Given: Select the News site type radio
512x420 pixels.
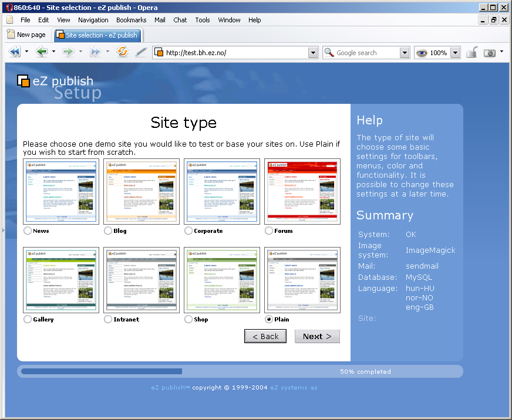Looking at the screenshot, I should coord(28,231).
